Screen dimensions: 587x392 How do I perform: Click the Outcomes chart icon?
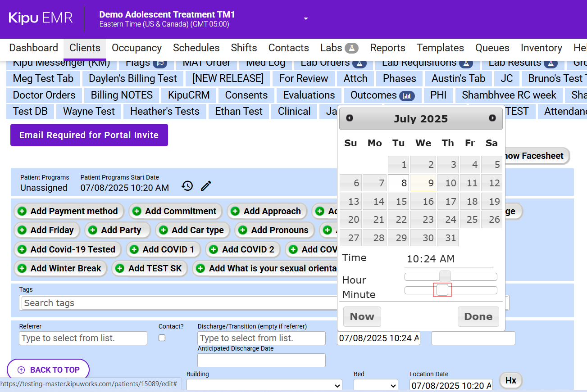point(407,95)
